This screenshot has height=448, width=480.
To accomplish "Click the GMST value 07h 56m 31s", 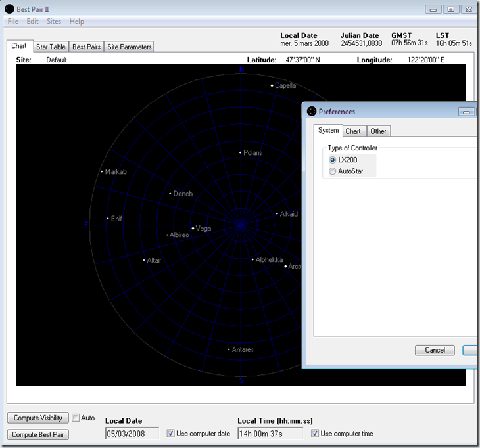I will (x=409, y=43).
